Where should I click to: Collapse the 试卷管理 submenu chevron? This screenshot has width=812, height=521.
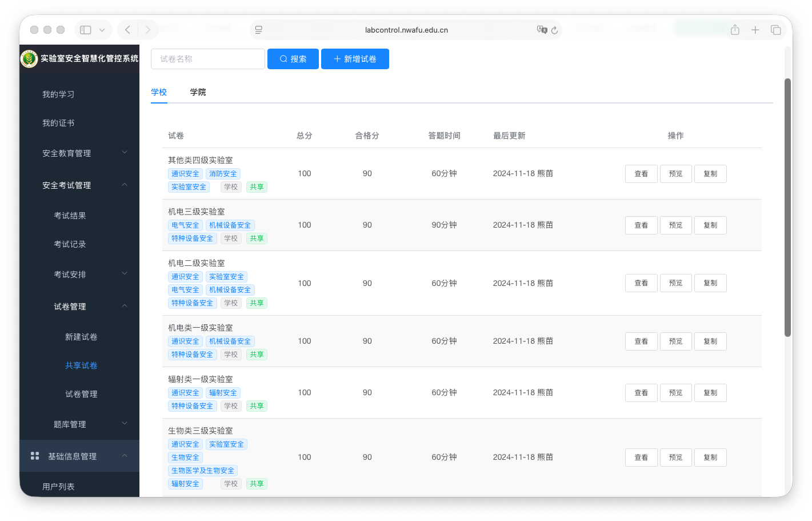click(x=125, y=305)
